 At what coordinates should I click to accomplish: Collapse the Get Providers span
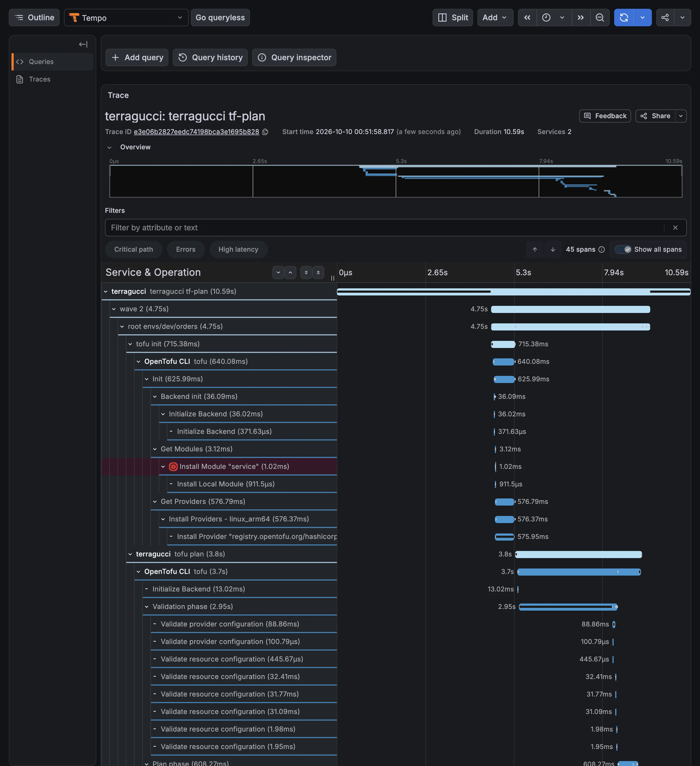coord(155,502)
